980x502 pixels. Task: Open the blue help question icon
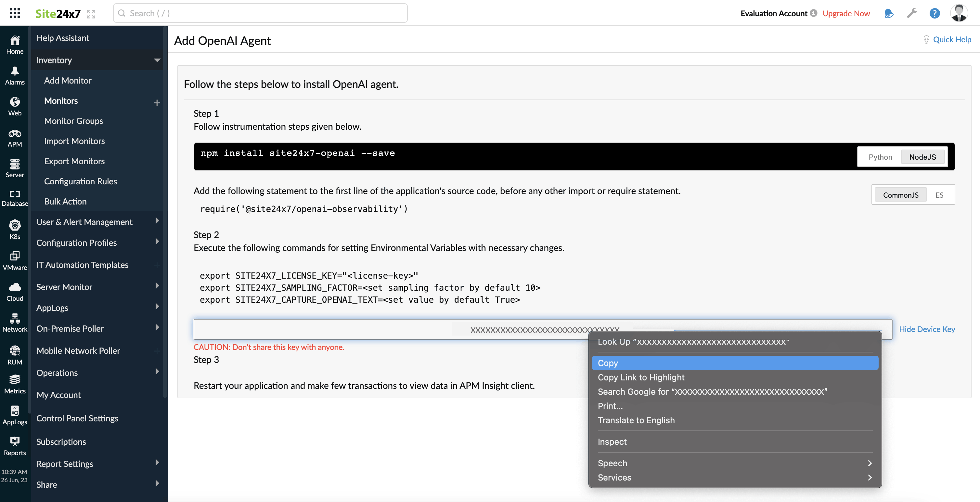935,13
